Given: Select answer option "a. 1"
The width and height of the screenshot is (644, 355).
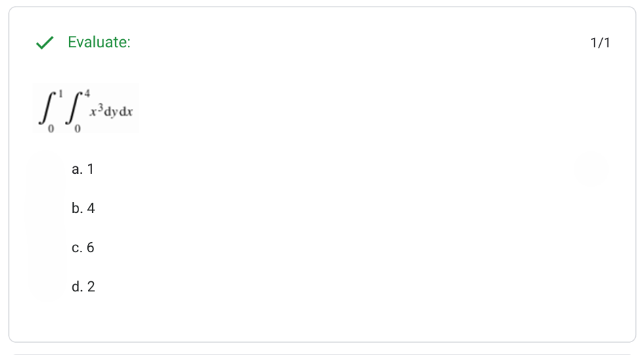Looking at the screenshot, I should [83, 169].
